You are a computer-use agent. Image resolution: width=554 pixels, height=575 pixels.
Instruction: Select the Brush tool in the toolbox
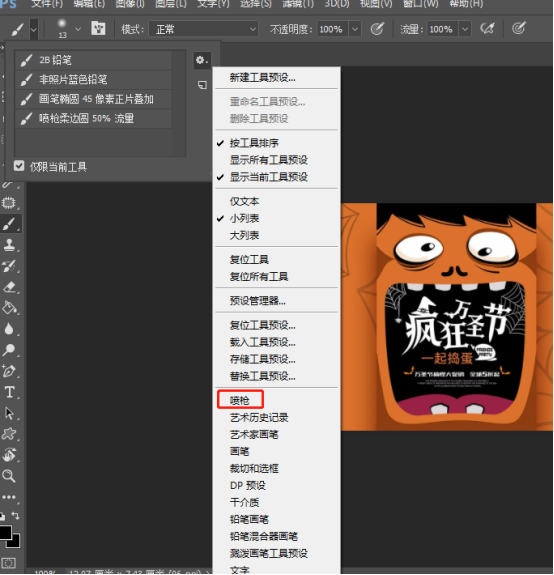pyautogui.click(x=10, y=224)
